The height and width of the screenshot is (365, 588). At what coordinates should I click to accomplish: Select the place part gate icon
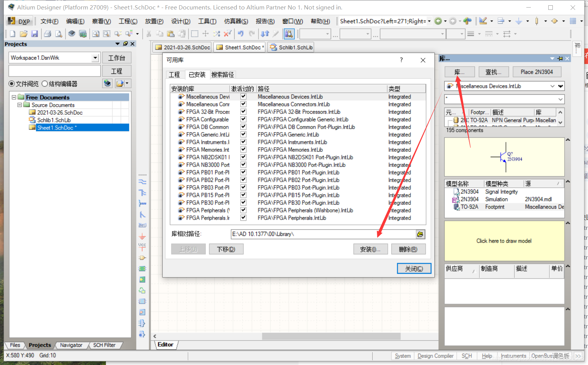(142, 258)
